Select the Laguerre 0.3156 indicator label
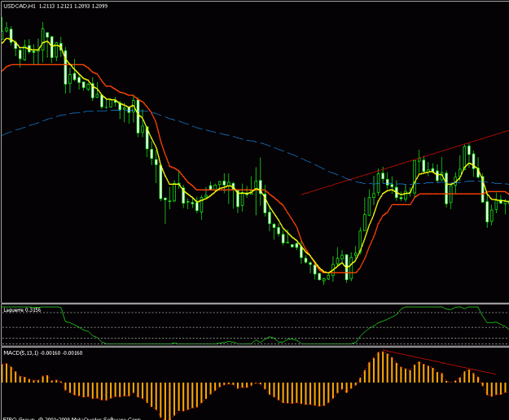509x420 pixels. [x=22, y=310]
